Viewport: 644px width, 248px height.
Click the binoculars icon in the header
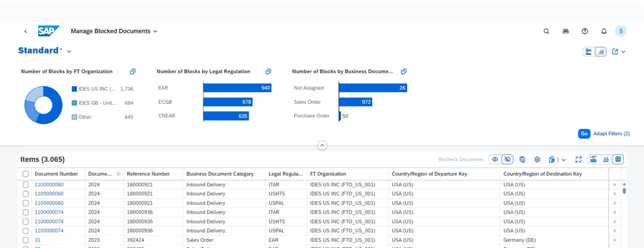pos(566,31)
